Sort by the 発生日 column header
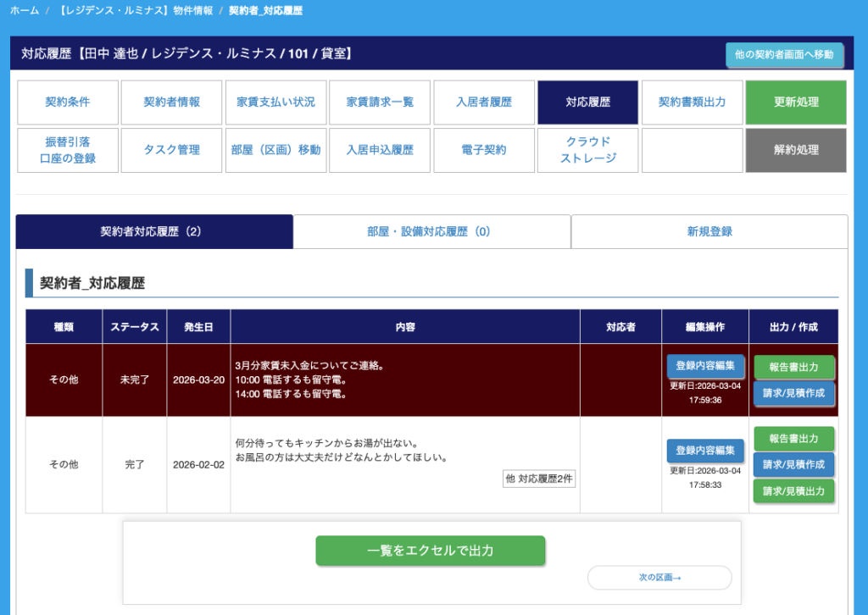This screenshot has width=868, height=615. (x=198, y=327)
